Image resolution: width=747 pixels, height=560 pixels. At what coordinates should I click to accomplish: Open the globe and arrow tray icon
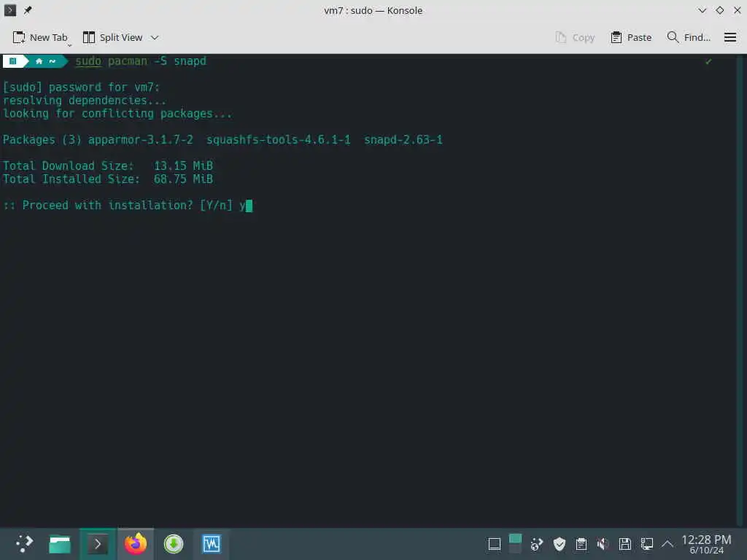click(537, 544)
